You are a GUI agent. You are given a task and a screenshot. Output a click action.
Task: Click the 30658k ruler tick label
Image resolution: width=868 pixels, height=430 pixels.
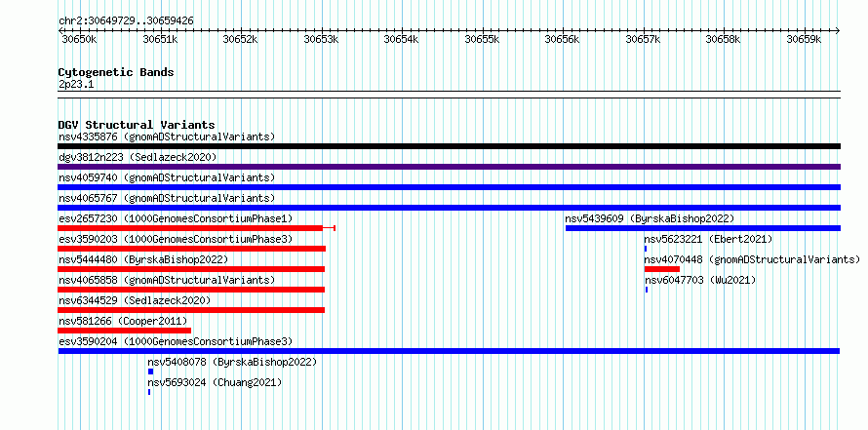[x=724, y=39]
